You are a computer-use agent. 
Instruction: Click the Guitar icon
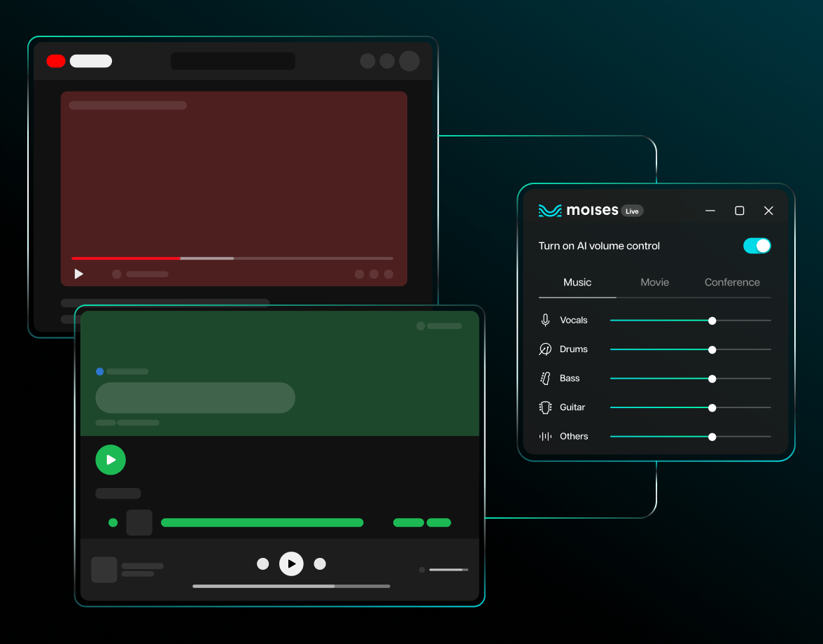(545, 407)
